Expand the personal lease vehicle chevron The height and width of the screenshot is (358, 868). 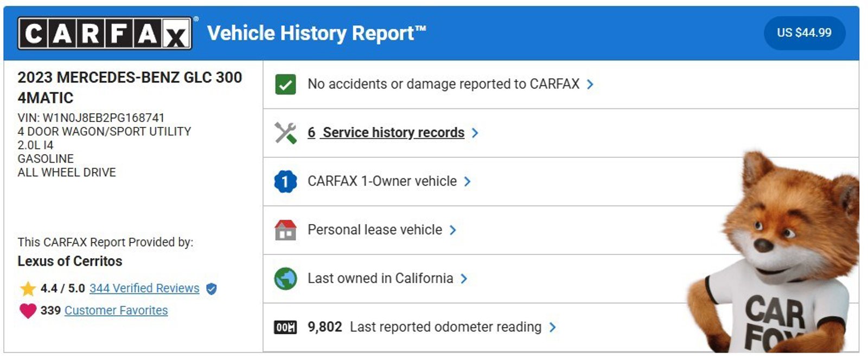(453, 230)
